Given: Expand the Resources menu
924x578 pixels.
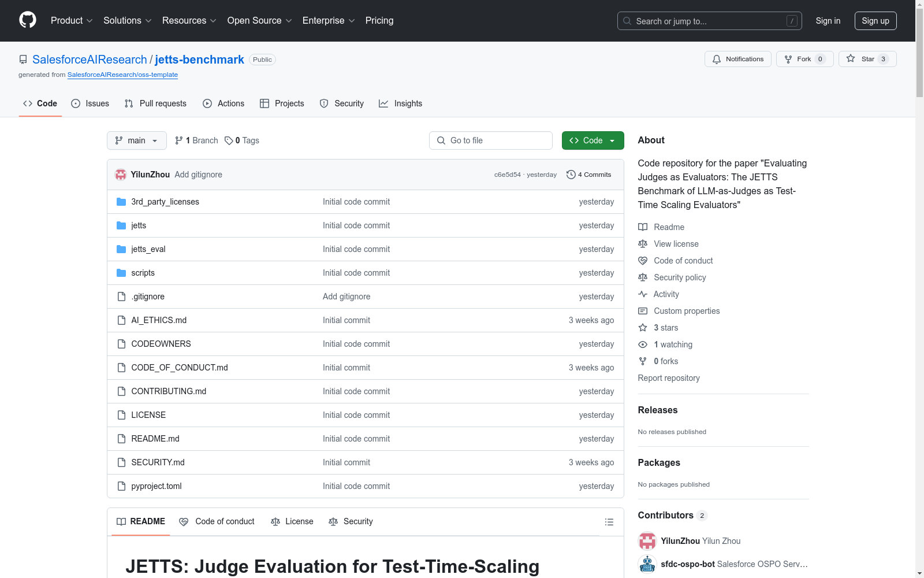Looking at the screenshot, I should (x=189, y=20).
